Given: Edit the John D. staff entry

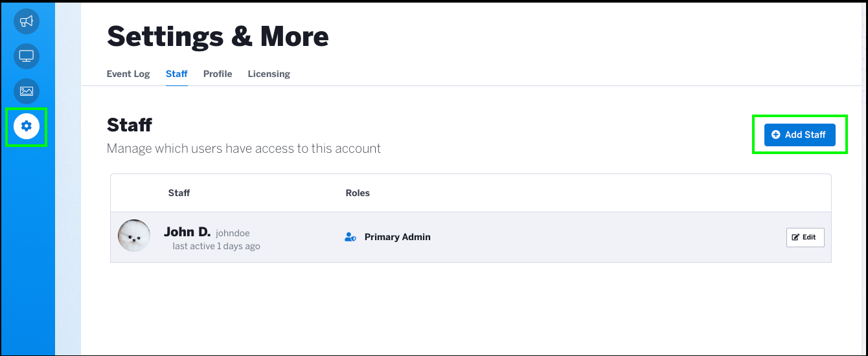Looking at the screenshot, I should (x=805, y=238).
